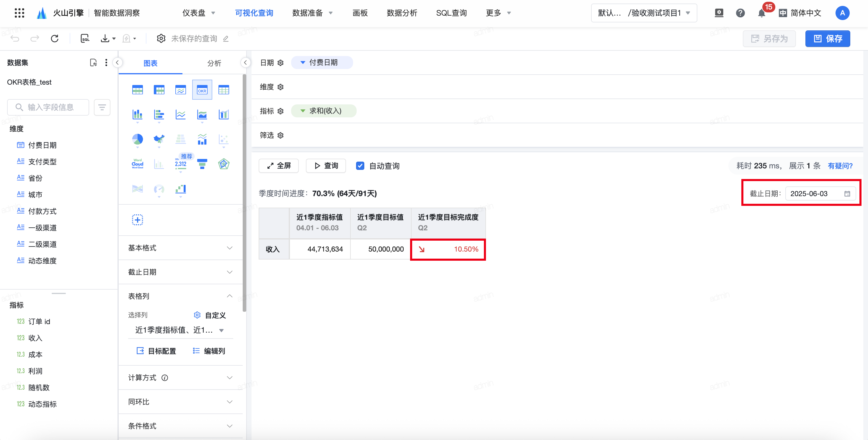Click the field filter icon button
This screenshot has height=440, width=868.
pyautogui.click(x=102, y=107)
